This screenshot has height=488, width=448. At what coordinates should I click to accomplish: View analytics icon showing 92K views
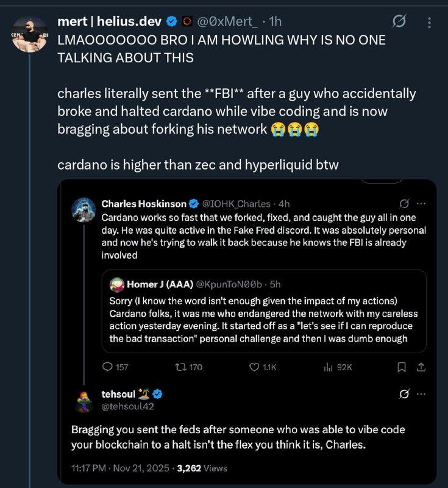pyautogui.click(x=328, y=367)
